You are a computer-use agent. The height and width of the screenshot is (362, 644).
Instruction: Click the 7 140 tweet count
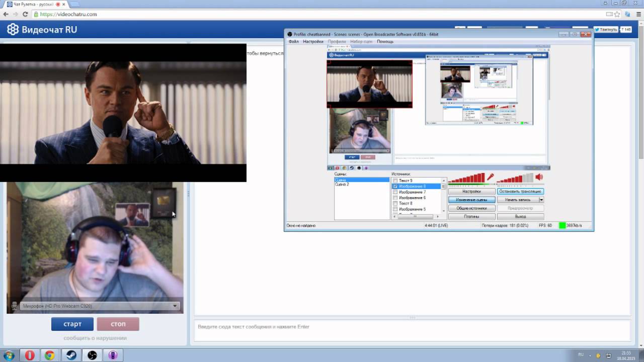pos(625,30)
